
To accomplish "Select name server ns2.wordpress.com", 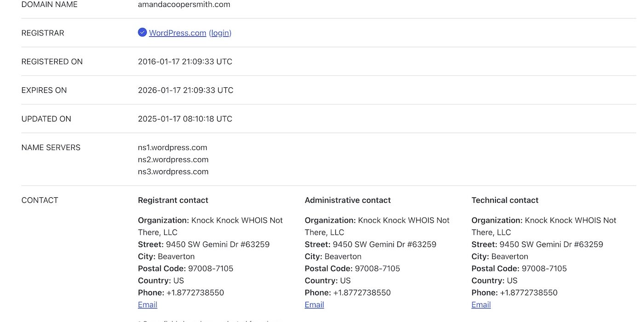I will (x=173, y=160).
